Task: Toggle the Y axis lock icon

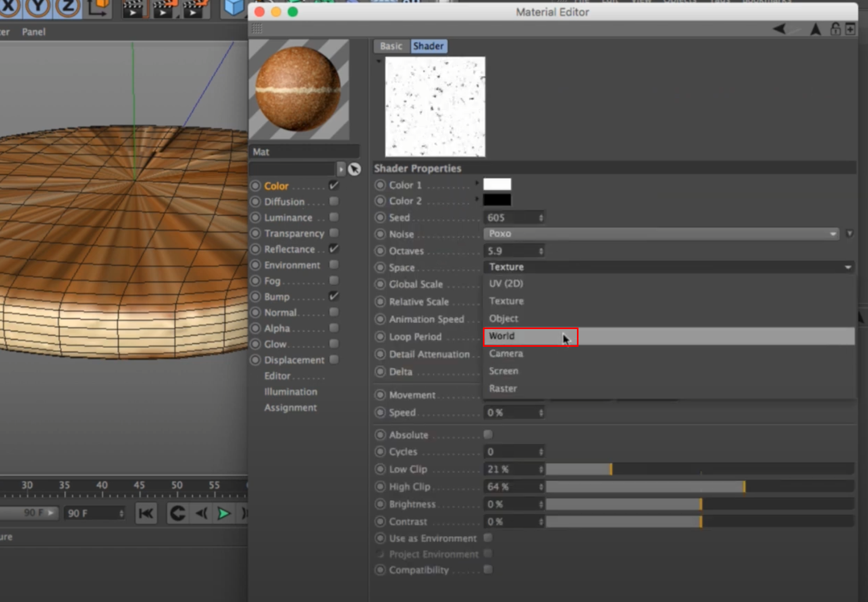Action: [x=38, y=7]
